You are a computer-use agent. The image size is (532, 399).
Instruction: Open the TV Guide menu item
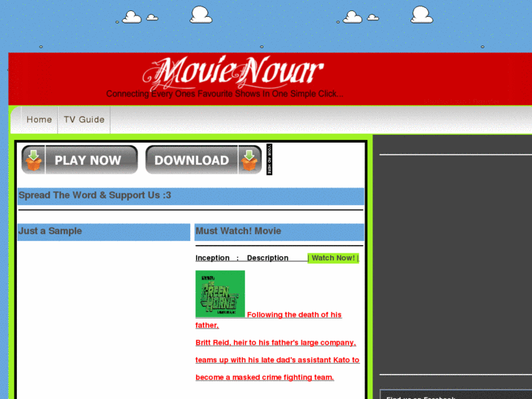[84, 119]
